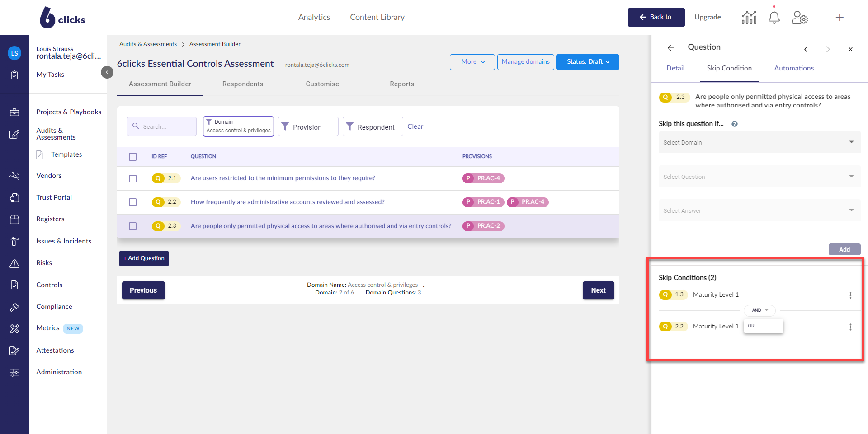This screenshot has height=434, width=868.
Task: Go to previous question with left chevron
Action: click(x=806, y=49)
